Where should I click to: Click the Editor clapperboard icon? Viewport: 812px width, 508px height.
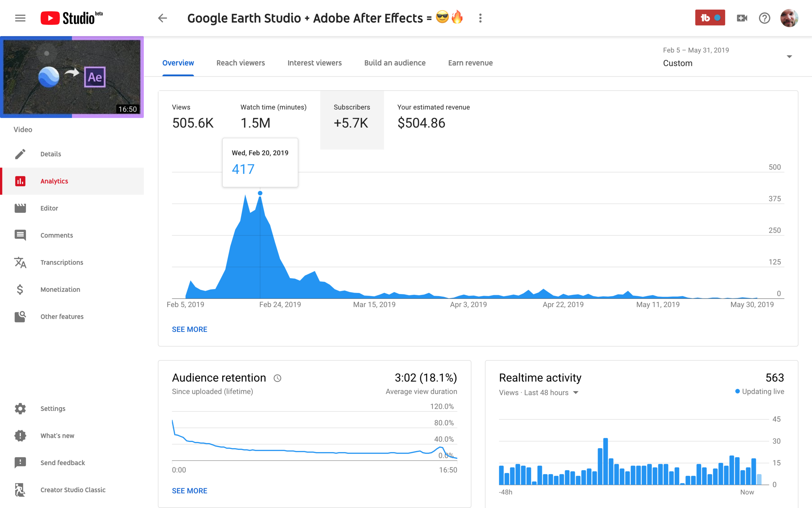(x=20, y=208)
